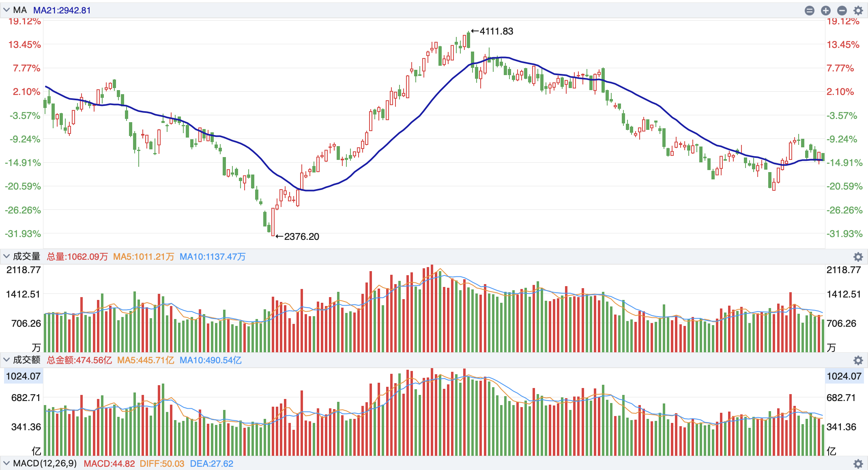Collapse the 成交额 panel chevron
Viewport: 868px width, 470px height.
(6, 360)
